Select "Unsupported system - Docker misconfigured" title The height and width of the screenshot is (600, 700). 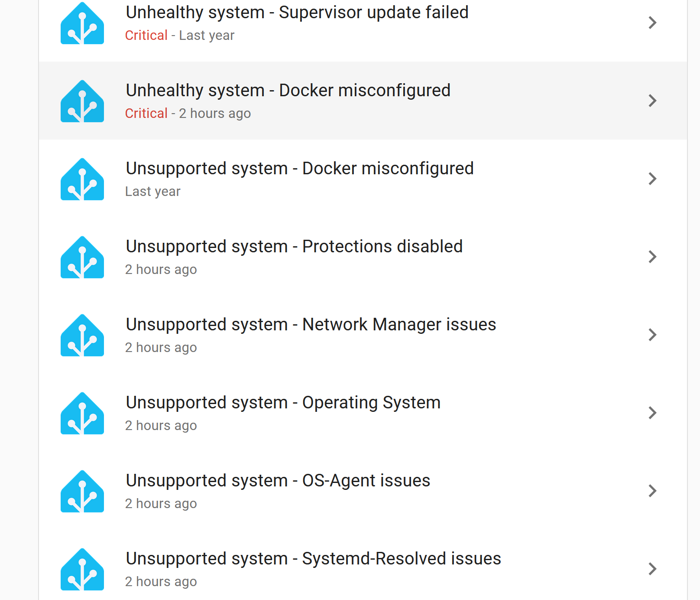point(300,169)
